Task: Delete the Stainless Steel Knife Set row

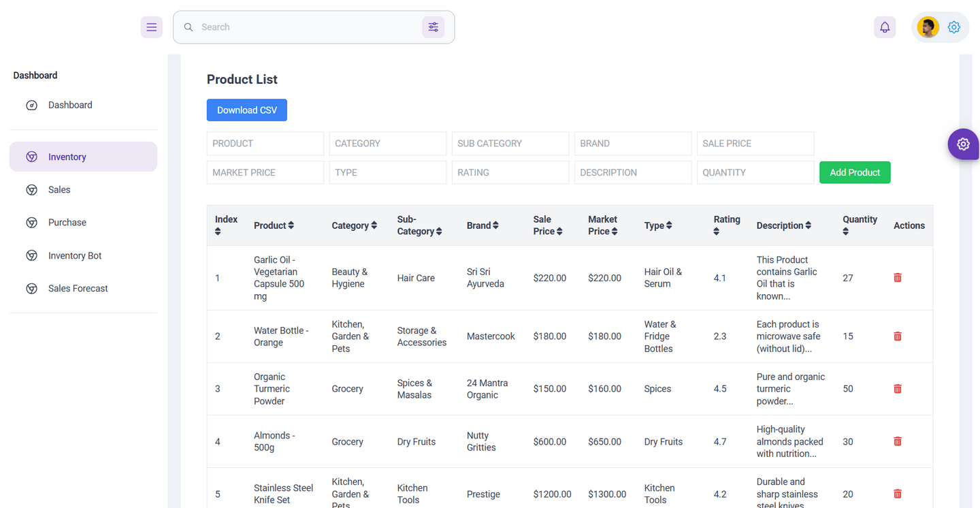Action: pos(898,494)
